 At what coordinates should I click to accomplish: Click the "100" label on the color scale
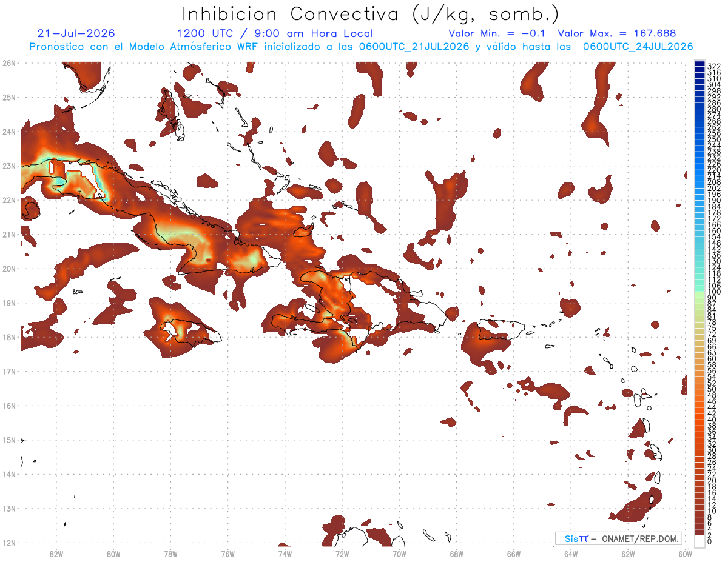(x=713, y=292)
